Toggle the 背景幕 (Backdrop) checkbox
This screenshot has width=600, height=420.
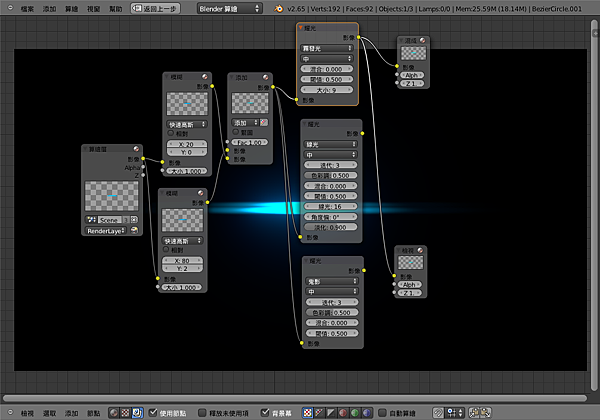click(x=265, y=412)
